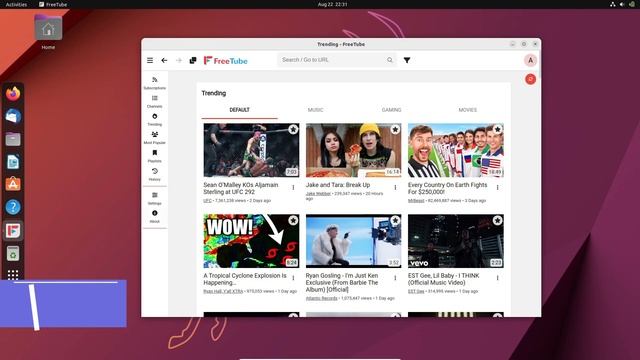Open options for Every Country On Earth video
The height and width of the screenshot is (360, 640).
point(497,188)
